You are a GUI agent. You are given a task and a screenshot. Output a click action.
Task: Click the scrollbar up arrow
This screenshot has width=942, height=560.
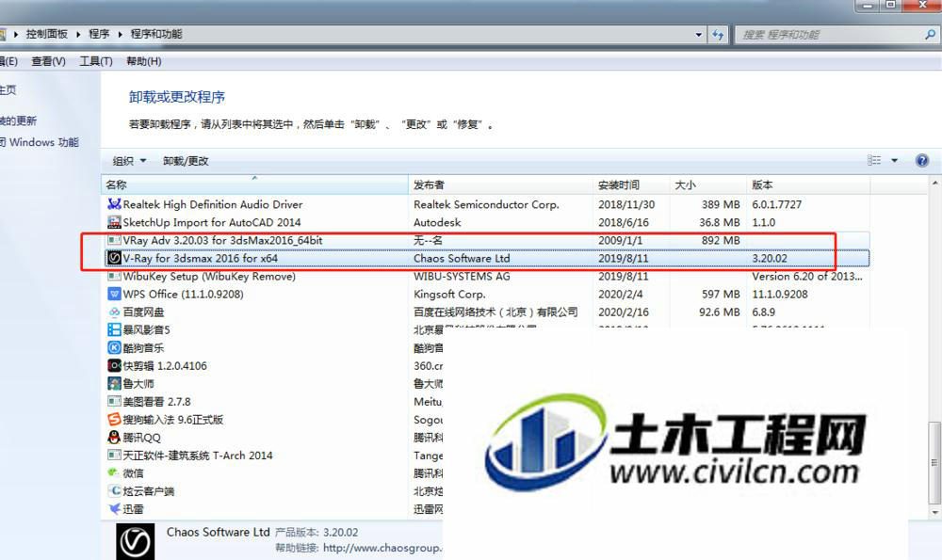coord(934,183)
